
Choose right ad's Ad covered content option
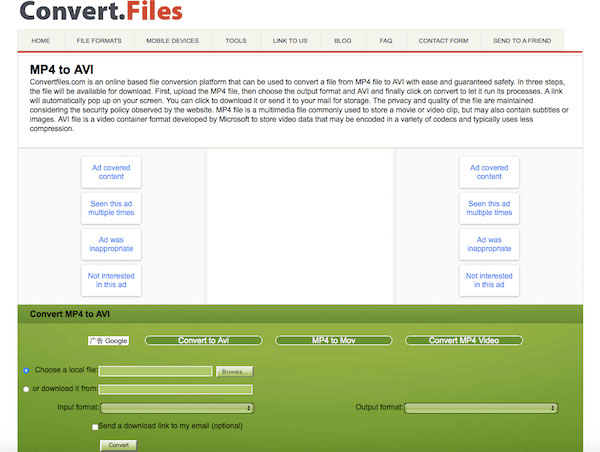pos(489,172)
